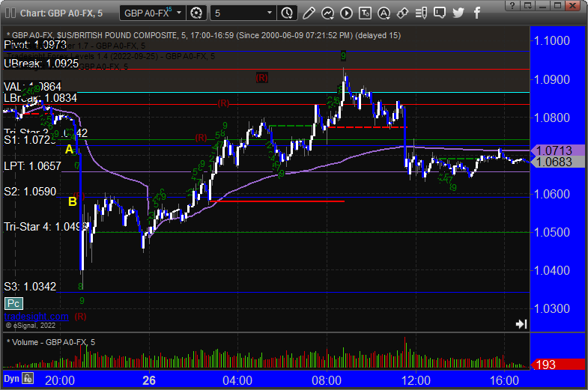Screen dimensions: 588x390
Task: Click the GBP A0-FX symbol input field
Action: pyautogui.click(x=148, y=13)
